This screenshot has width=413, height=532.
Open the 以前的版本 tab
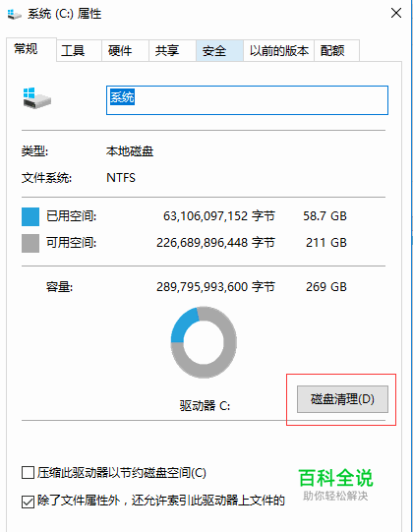278,51
